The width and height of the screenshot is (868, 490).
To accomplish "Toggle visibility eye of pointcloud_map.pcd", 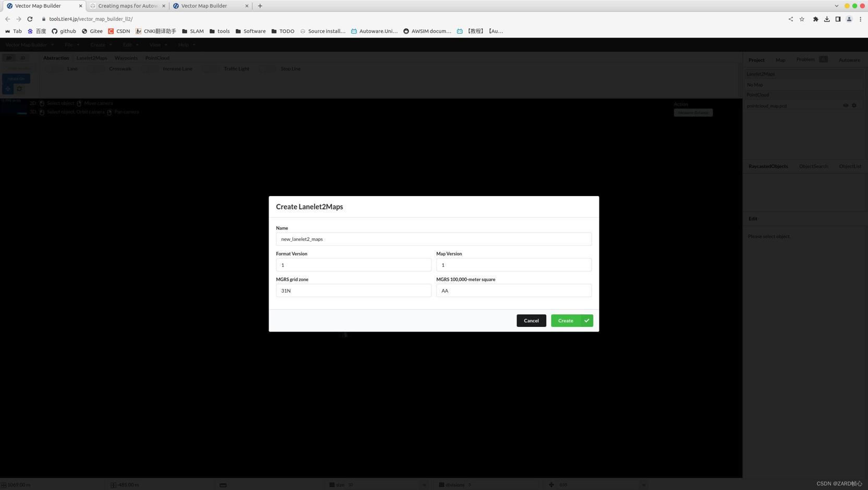I will 846,106.
